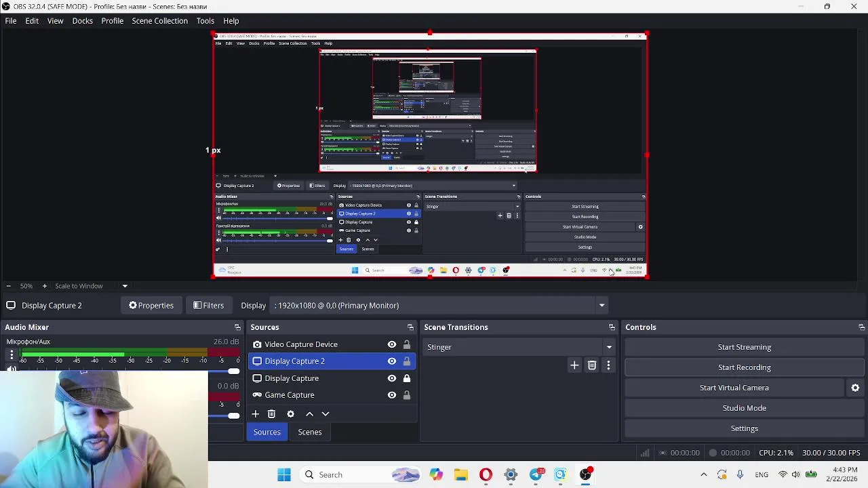Adjust the second audio source volume slider

[234, 415]
